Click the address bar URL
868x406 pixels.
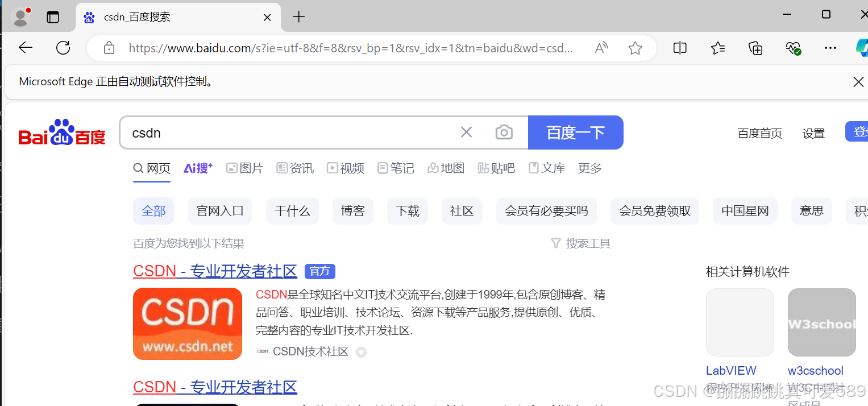(x=351, y=48)
